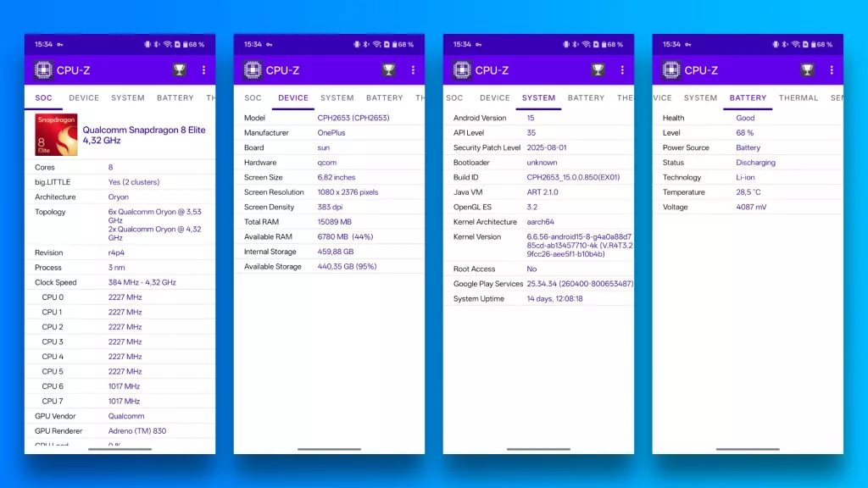
Task: Open the three-dot menu in the third CPU-Z screen
Action: [622, 69]
